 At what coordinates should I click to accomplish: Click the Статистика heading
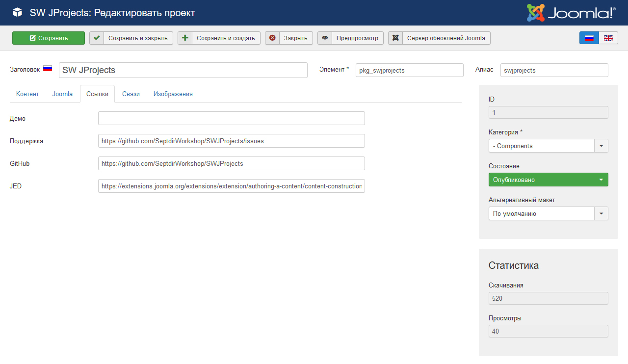click(514, 265)
